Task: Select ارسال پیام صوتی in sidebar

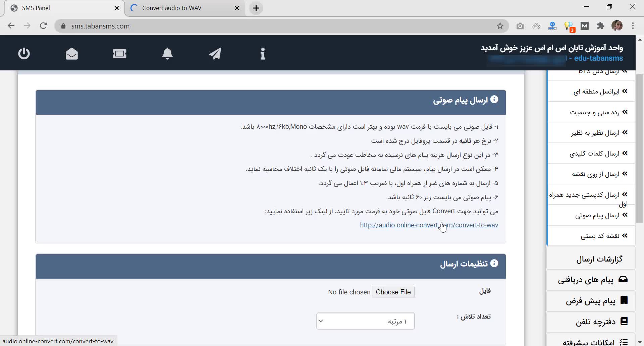Action: point(597,216)
